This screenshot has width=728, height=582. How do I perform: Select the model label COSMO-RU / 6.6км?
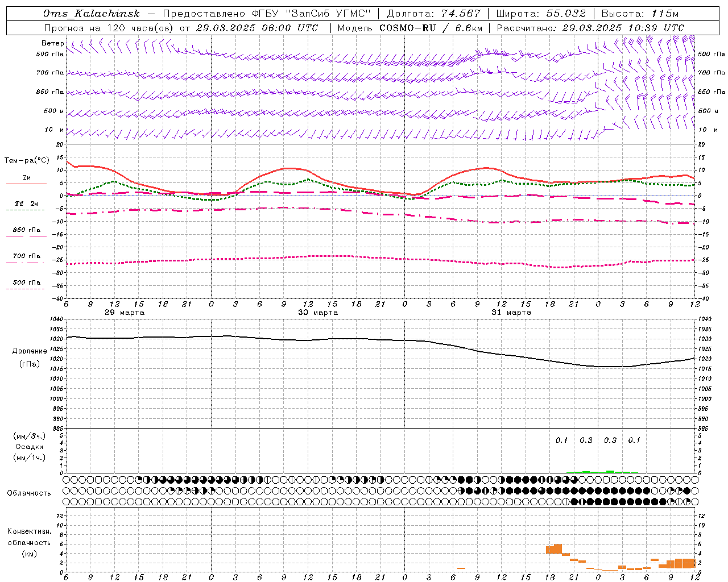pos(431,28)
